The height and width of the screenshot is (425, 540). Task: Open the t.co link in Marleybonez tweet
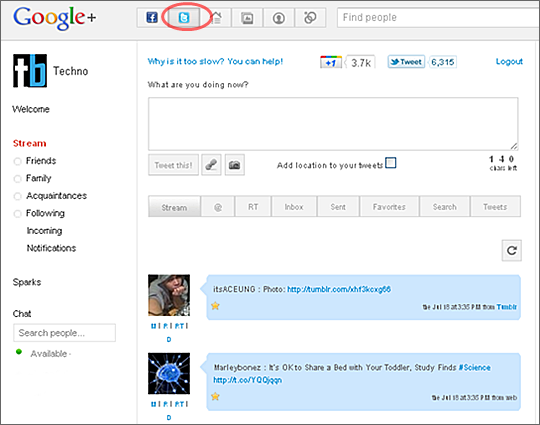point(247,380)
